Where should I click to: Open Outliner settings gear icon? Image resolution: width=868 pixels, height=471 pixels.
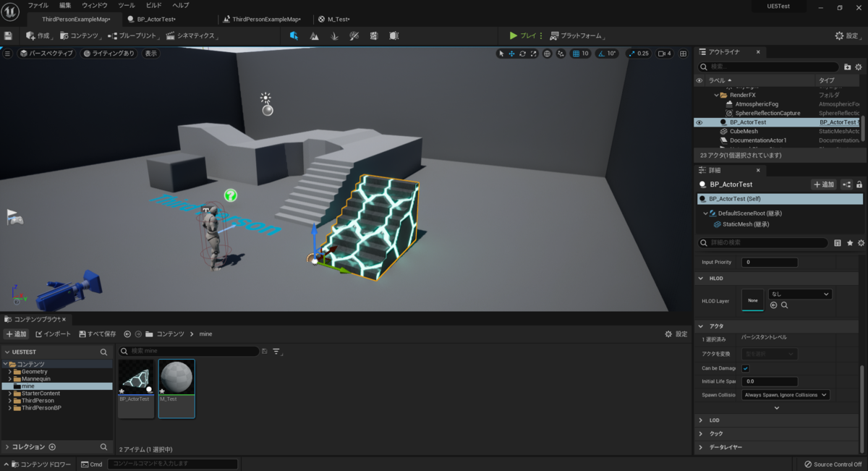859,67
